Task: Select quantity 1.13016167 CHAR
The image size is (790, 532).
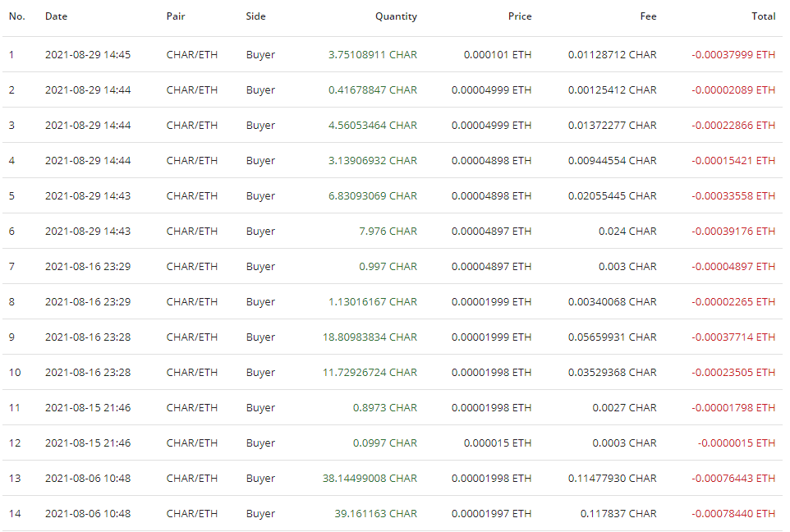Action: coord(373,301)
